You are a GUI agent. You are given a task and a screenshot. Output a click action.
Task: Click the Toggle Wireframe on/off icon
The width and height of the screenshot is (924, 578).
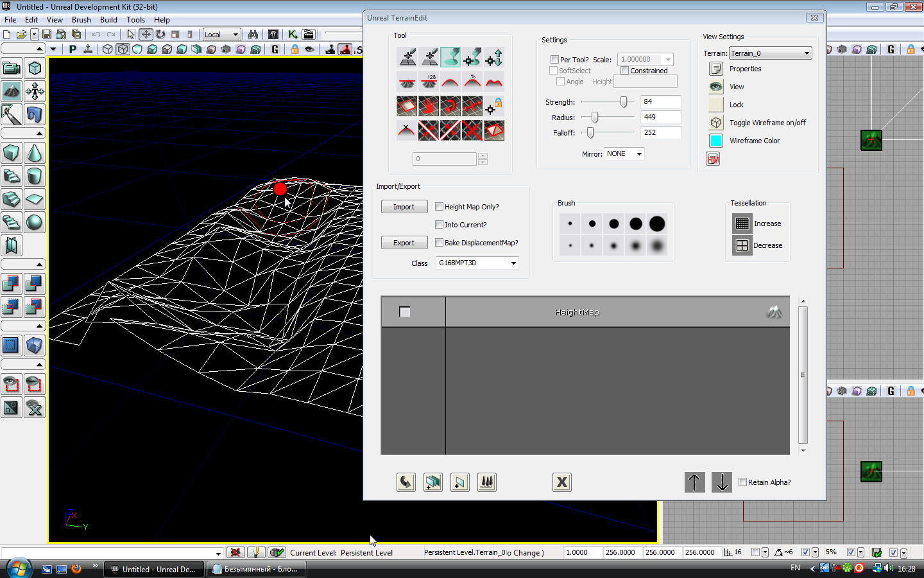point(716,123)
